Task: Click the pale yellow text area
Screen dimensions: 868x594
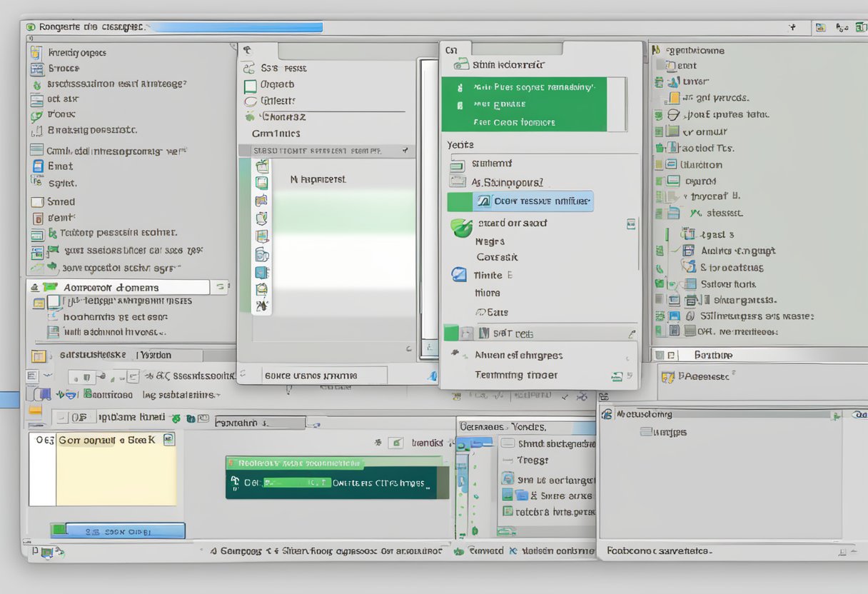Action: pos(116,476)
